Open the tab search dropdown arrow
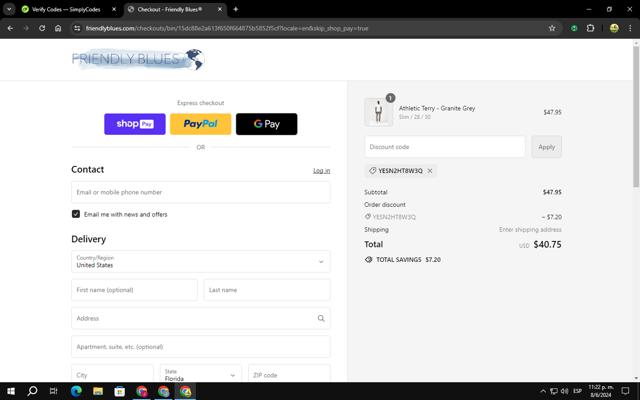The width and height of the screenshot is (640, 400). click(x=9, y=9)
